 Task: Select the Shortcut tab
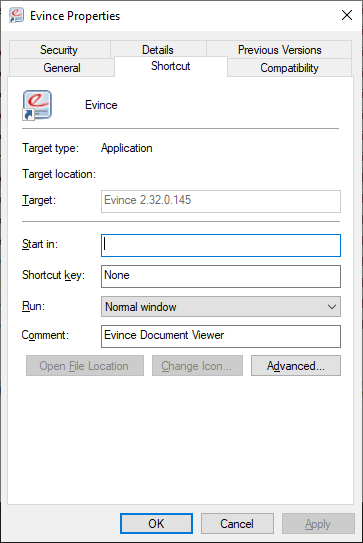tap(171, 66)
